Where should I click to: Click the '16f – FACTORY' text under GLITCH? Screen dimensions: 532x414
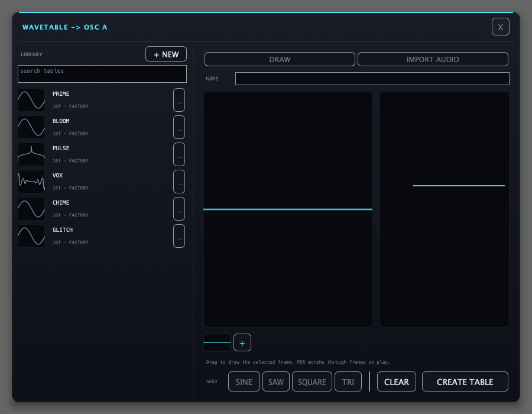(x=70, y=242)
